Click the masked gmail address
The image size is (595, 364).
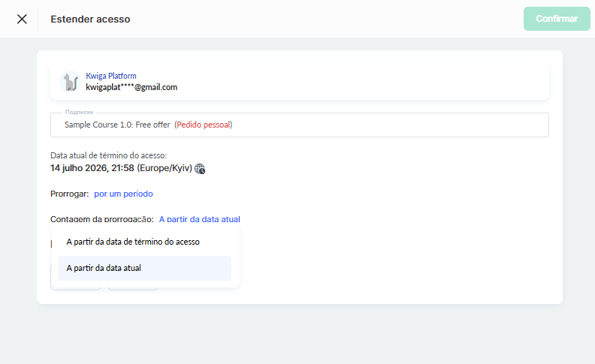click(131, 87)
